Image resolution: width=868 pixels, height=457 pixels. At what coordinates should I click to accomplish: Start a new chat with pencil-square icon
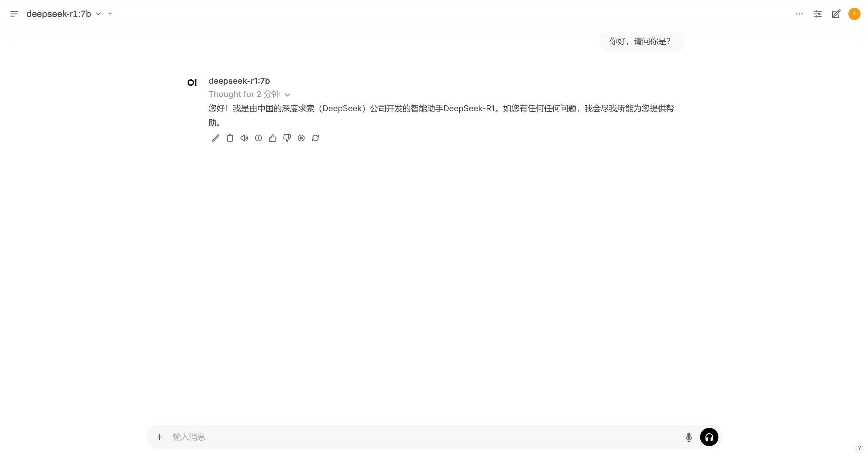pyautogui.click(x=836, y=14)
